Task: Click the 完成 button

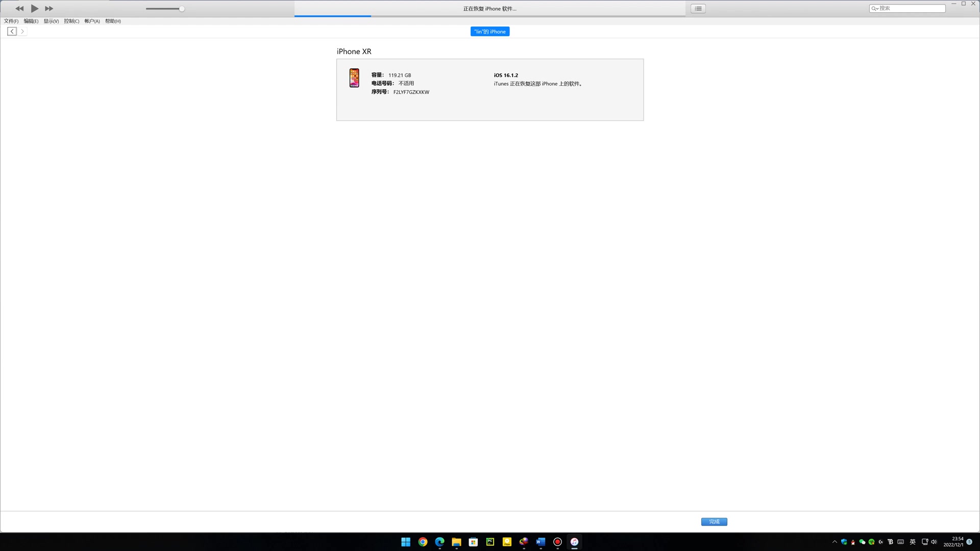Action: click(x=714, y=522)
